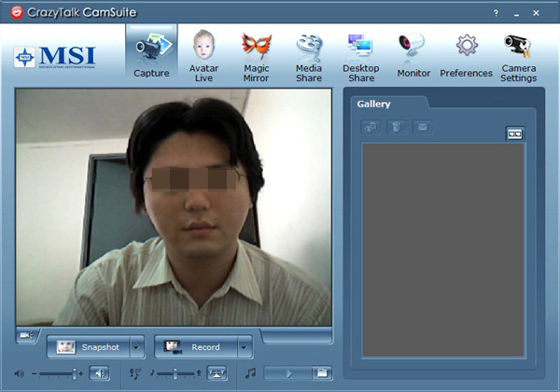Click the music note icon
The width and height of the screenshot is (560, 392).
click(x=250, y=373)
